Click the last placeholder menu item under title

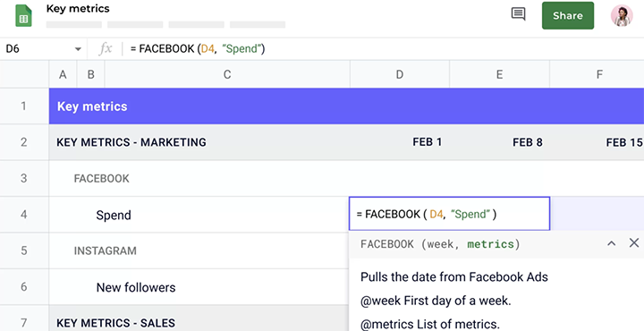[x=258, y=25]
